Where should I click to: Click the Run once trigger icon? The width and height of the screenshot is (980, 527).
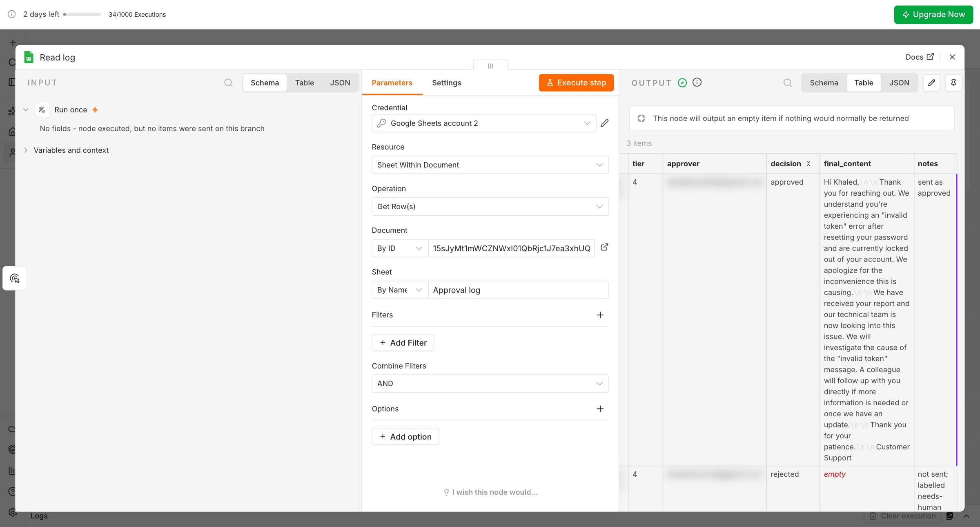(x=42, y=110)
